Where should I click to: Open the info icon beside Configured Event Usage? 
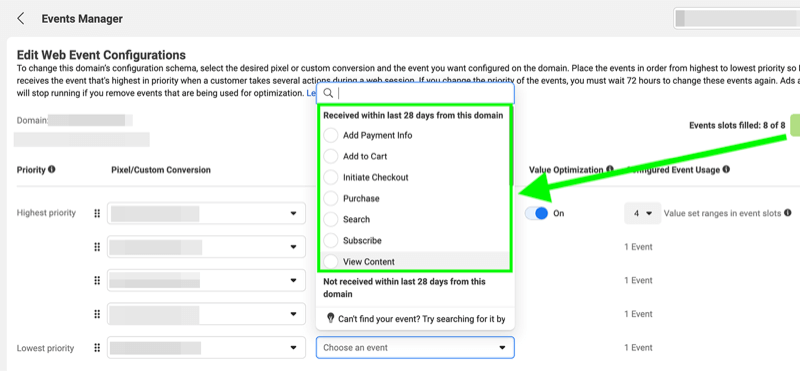point(726,169)
